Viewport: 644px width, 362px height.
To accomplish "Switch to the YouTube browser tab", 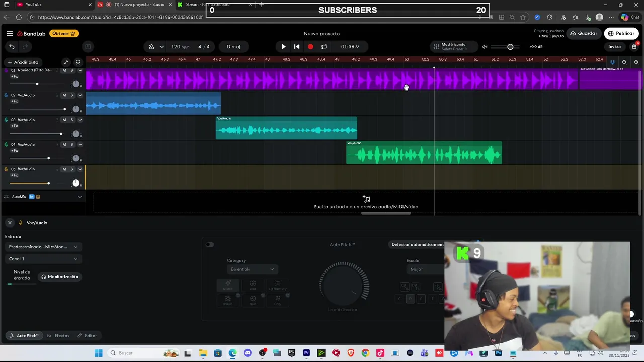I will [x=48, y=5].
